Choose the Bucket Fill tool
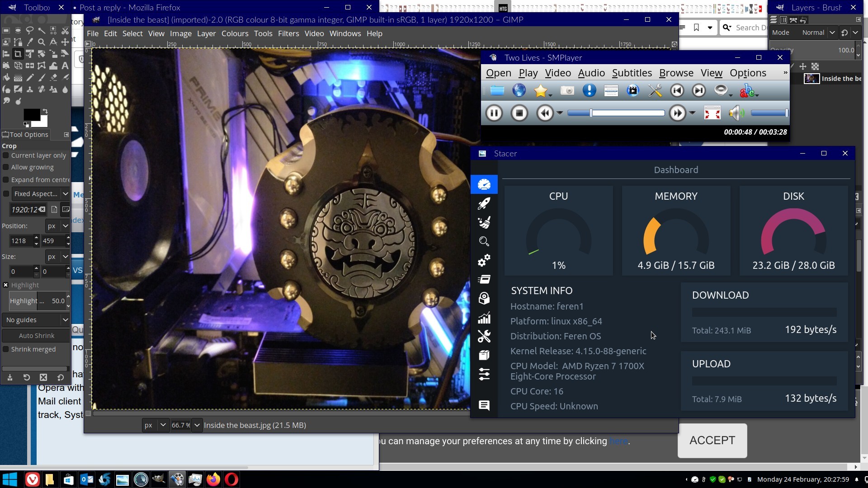This screenshot has height=488, width=868. pyautogui.click(x=6, y=77)
